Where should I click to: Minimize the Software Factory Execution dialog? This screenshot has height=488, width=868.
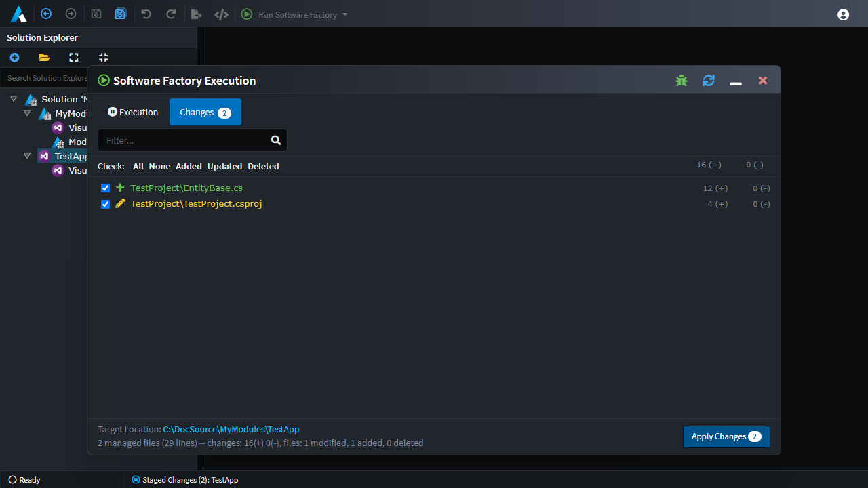click(x=736, y=83)
